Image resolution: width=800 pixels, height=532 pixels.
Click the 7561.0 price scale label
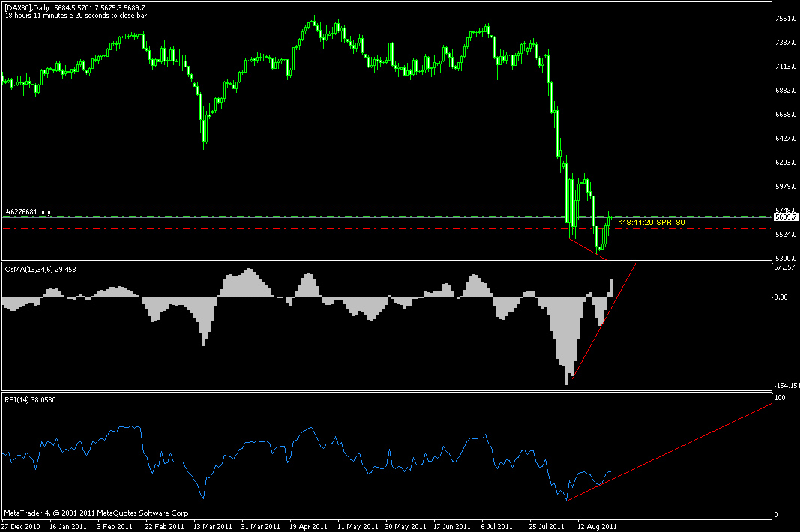(x=786, y=19)
